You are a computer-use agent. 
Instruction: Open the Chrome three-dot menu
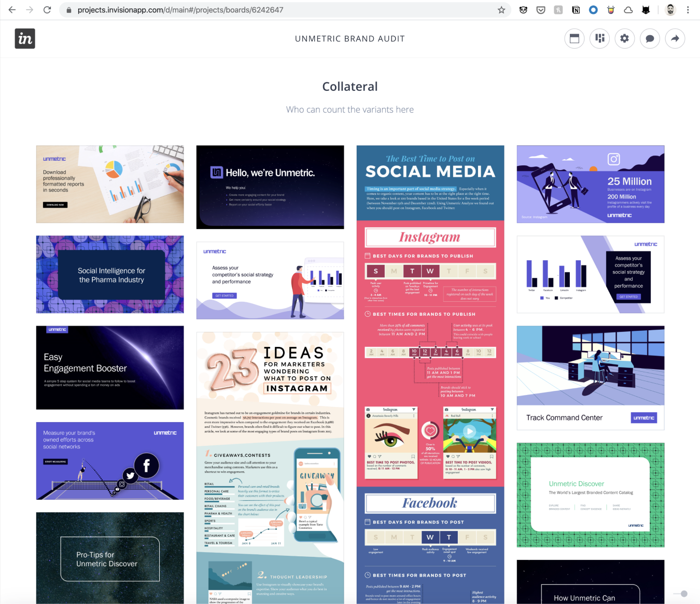click(x=688, y=10)
